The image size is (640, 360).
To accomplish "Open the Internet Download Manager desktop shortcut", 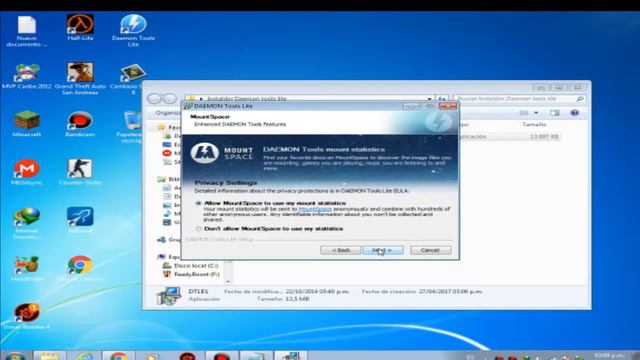I will (27, 223).
